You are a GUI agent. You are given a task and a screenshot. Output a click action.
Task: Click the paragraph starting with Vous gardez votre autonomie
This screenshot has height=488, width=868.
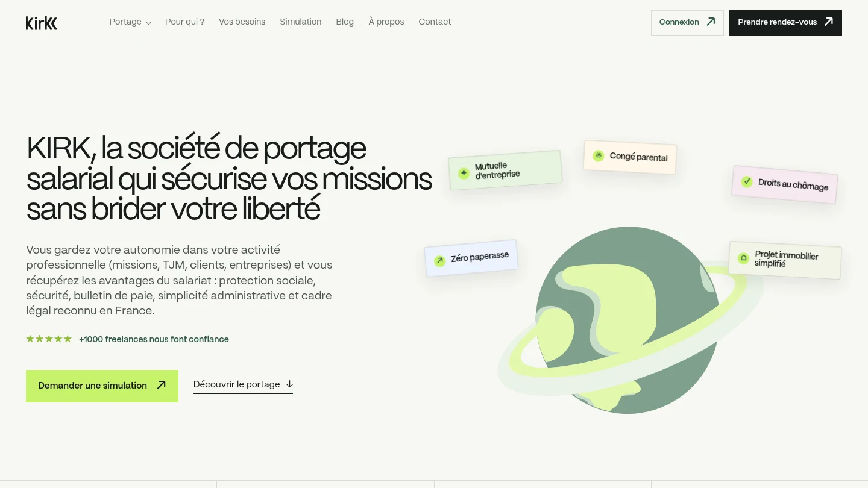pos(179,280)
